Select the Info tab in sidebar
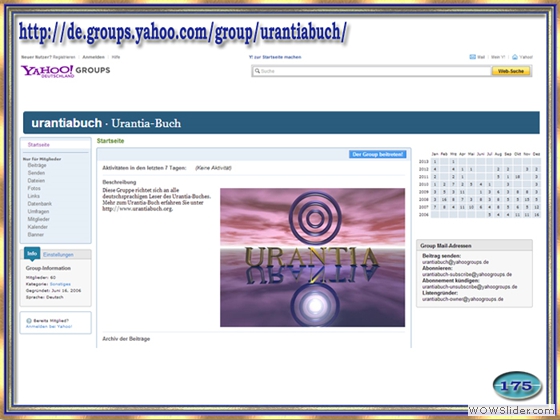This screenshot has height=420, width=560. (x=32, y=254)
